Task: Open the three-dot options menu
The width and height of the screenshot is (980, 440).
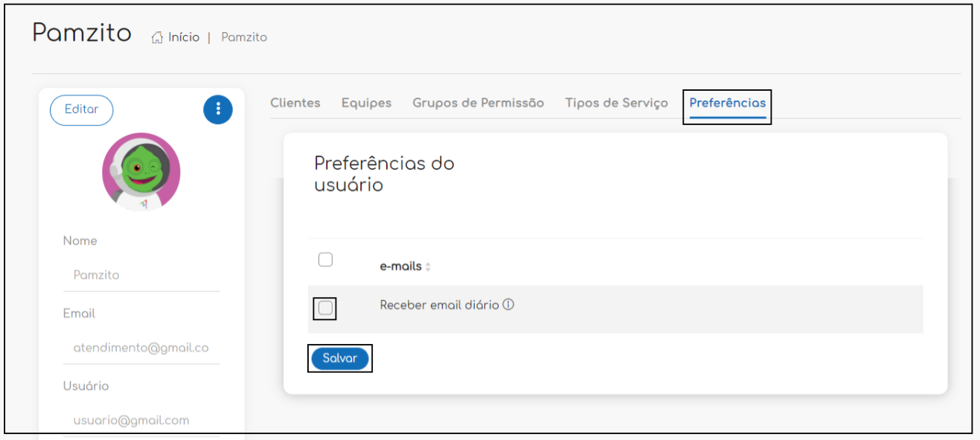Action: (218, 109)
